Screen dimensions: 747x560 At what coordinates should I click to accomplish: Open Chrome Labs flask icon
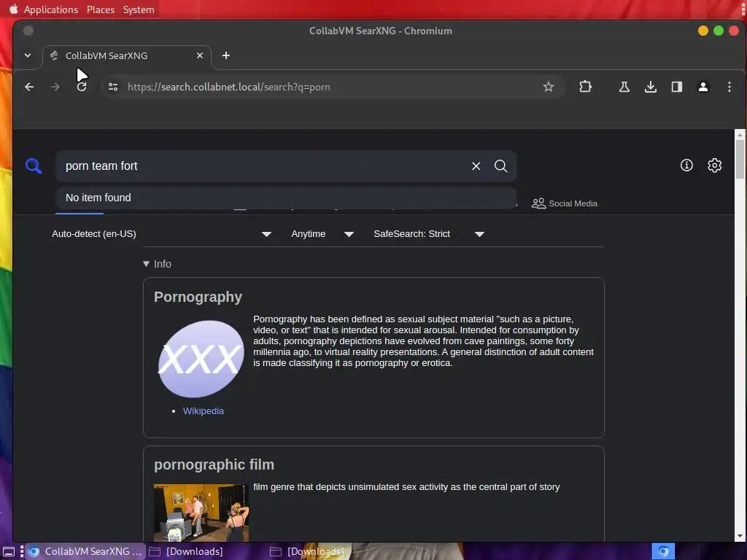(x=624, y=87)
